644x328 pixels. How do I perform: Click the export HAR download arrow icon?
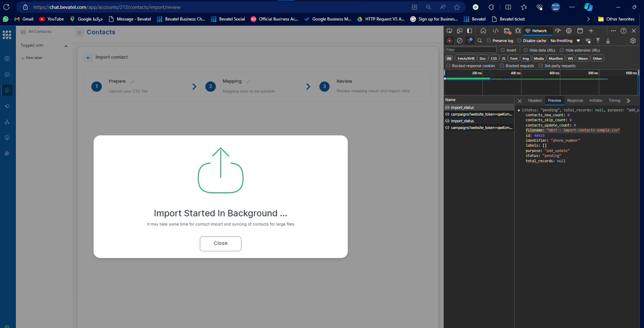coord(608,41)
